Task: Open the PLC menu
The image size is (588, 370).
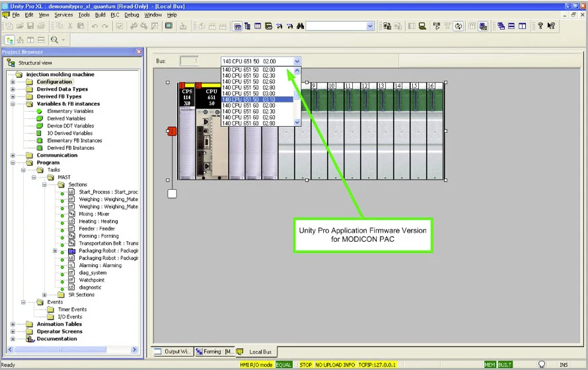Action: (x=115, y=15)
